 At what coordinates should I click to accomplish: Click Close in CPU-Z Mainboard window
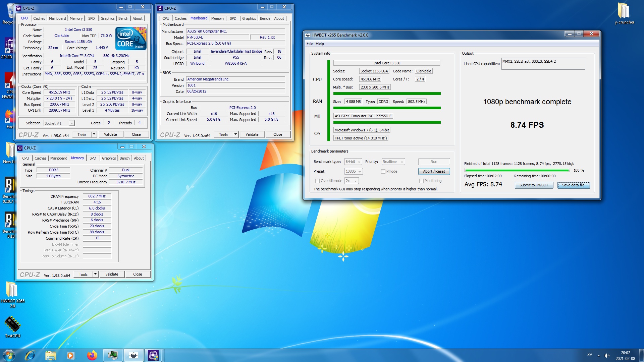[x=278, y=134]
